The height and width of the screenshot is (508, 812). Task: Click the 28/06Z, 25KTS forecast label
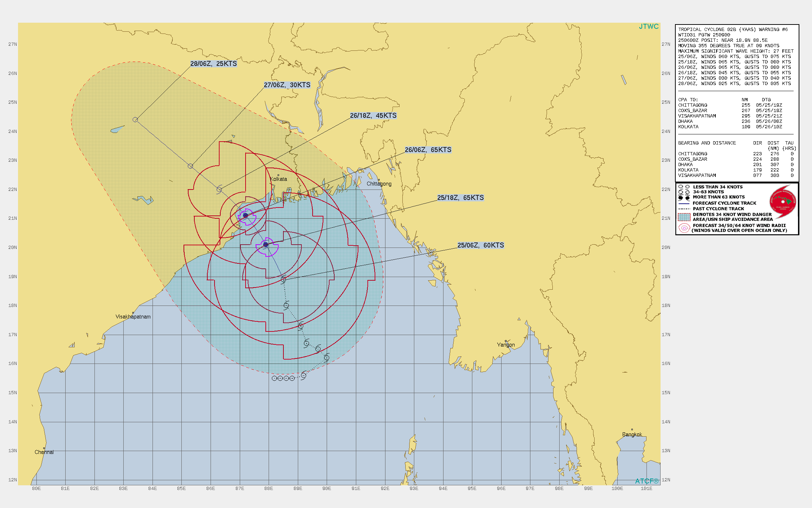[213, 64]
